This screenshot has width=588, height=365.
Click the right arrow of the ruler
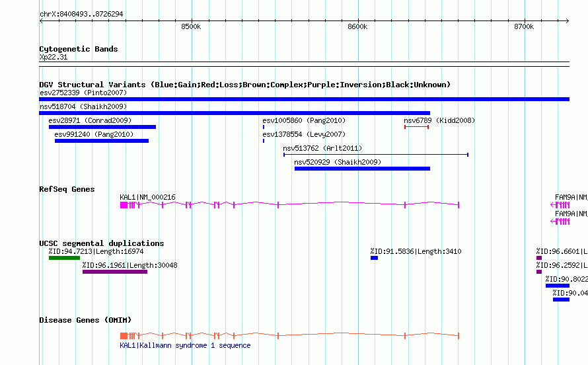568,21
